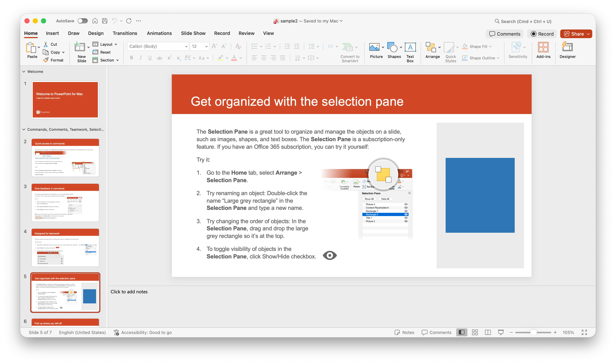Toggle the Notes pane in status bar
Image resolution: width=616 pixels, height=364 pixels.
point(404,332)
